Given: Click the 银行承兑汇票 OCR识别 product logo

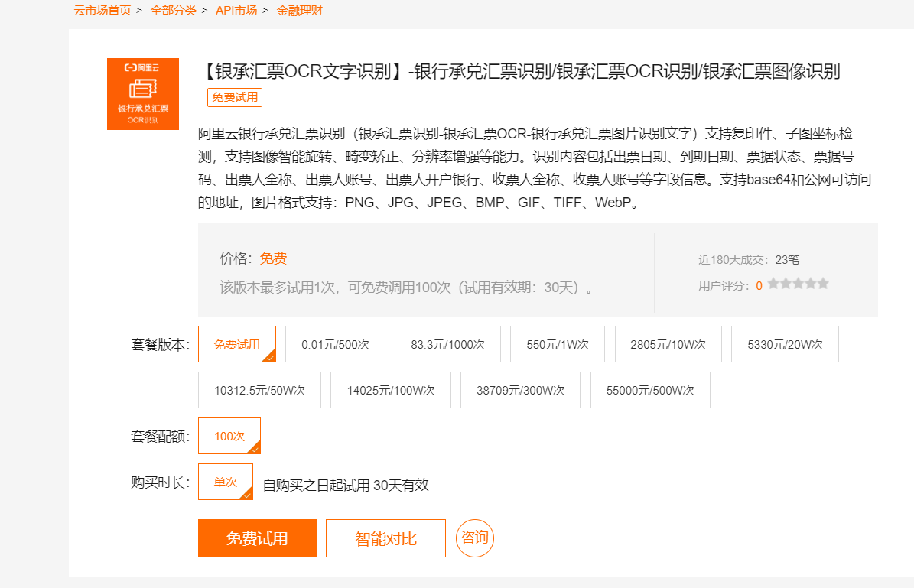Looking at the screenshot, I should (143, 94).
